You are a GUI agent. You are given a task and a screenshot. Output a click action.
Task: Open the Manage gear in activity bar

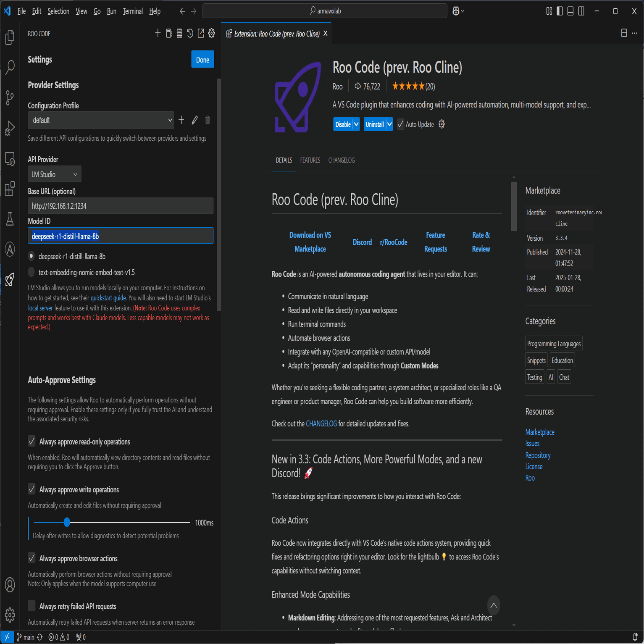pos(10,615)
